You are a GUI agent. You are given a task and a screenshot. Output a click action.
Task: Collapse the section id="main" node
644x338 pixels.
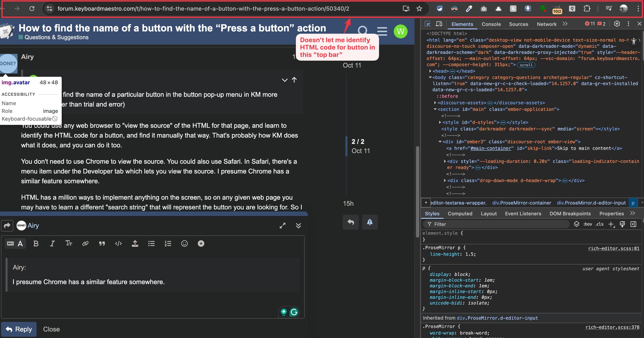(x=435, y=109)
